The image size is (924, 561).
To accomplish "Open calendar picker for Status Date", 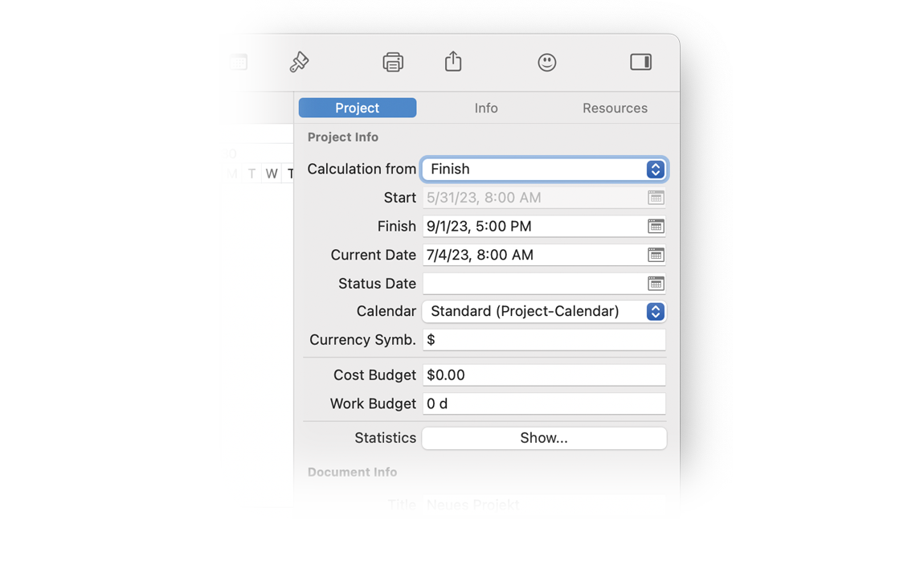I will coord(656,284).
